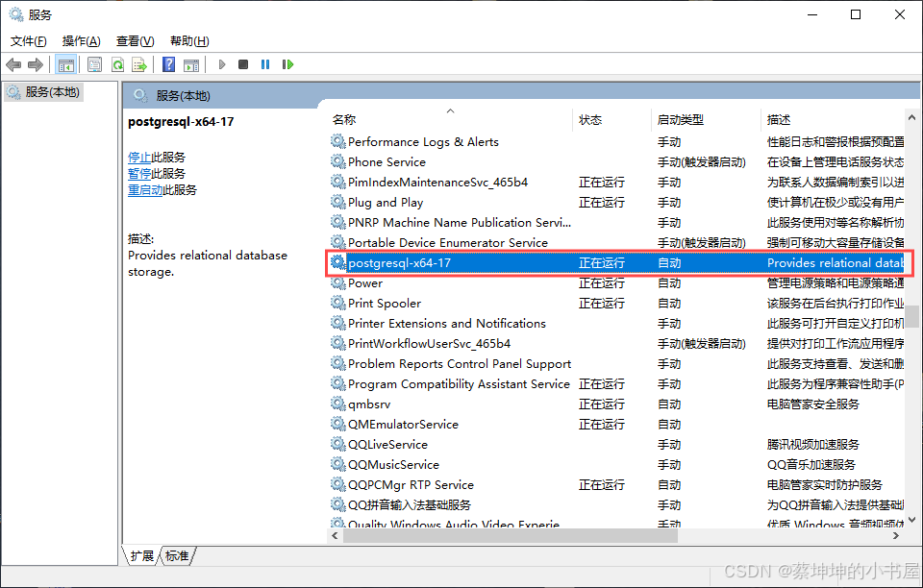Stop the service using the square toolbar icon
Image resolution: width=923 pixels, height=588 pixels.
[x=243, y=64]
